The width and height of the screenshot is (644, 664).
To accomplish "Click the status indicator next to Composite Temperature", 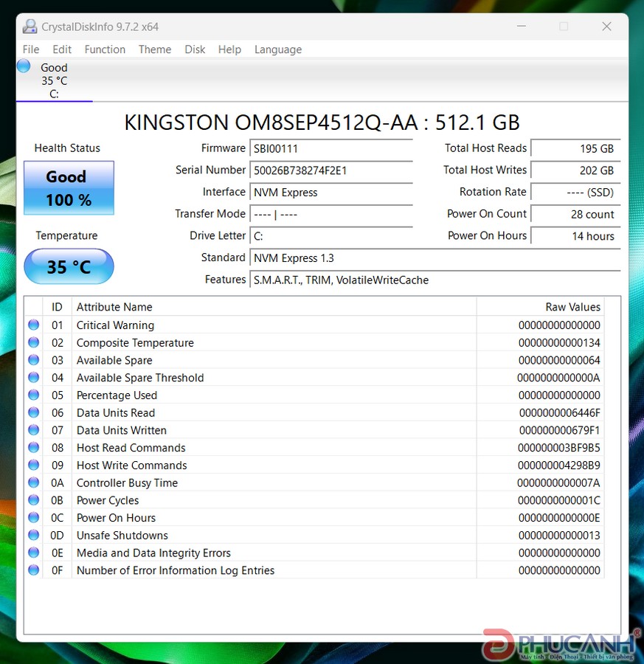I will click(x=32, y=342).
